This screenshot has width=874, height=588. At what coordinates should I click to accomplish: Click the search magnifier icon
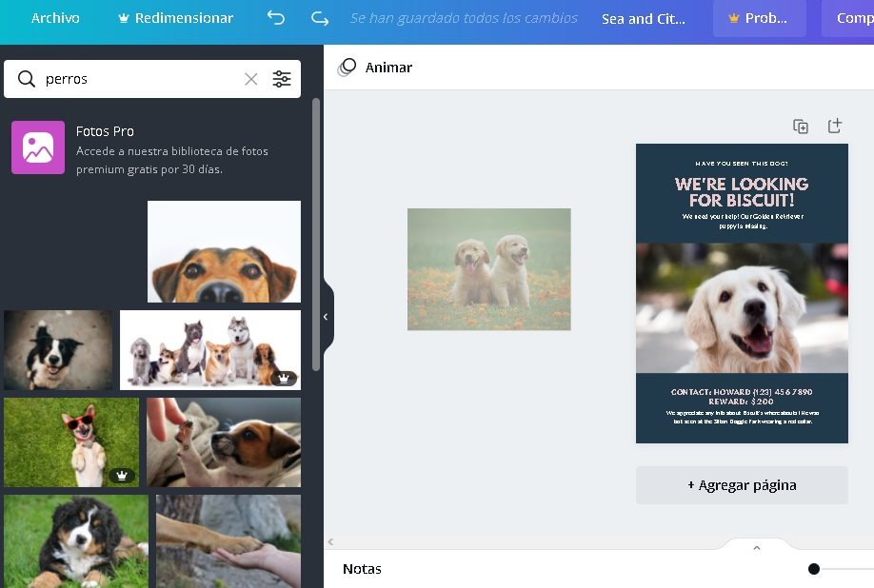26,79
